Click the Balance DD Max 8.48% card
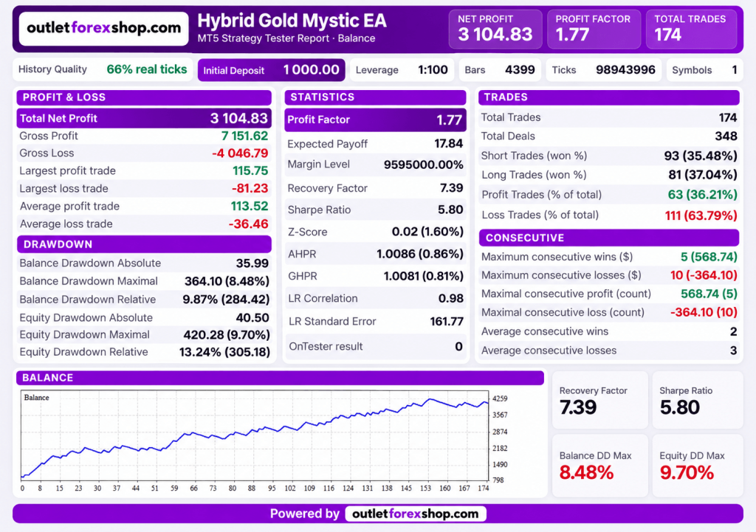 coord(599,466)
